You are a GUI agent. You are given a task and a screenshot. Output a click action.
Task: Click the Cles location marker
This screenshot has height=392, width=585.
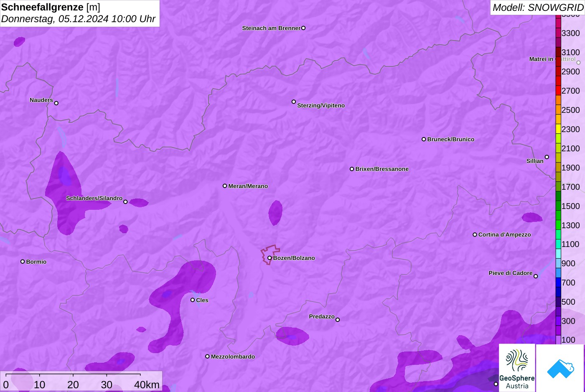pyautogui.click(x=193, y=300)
